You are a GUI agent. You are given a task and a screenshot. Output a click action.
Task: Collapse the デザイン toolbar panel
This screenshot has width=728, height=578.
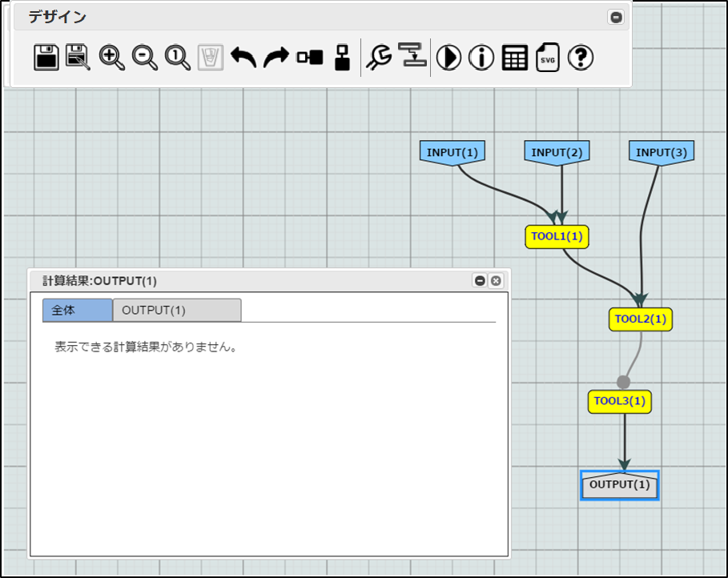(616, 17)
